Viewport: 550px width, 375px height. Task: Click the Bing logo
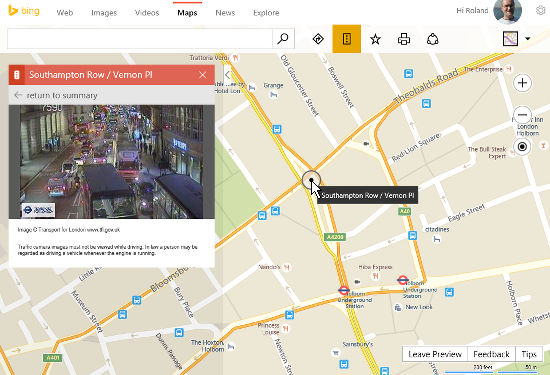(24, 11)
